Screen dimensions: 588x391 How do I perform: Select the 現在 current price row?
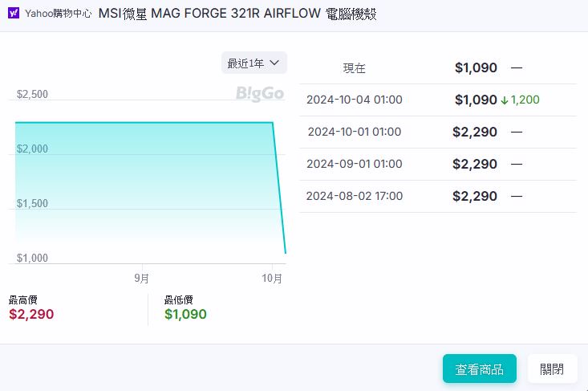tap(437, 68)
